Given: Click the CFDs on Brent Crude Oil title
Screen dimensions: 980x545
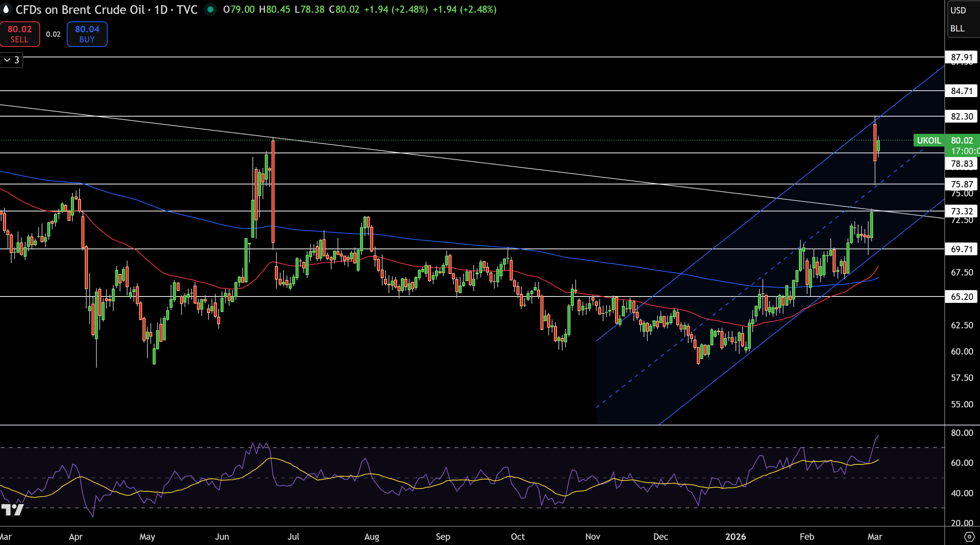Looking at the screenshot, I should (80, 9).
